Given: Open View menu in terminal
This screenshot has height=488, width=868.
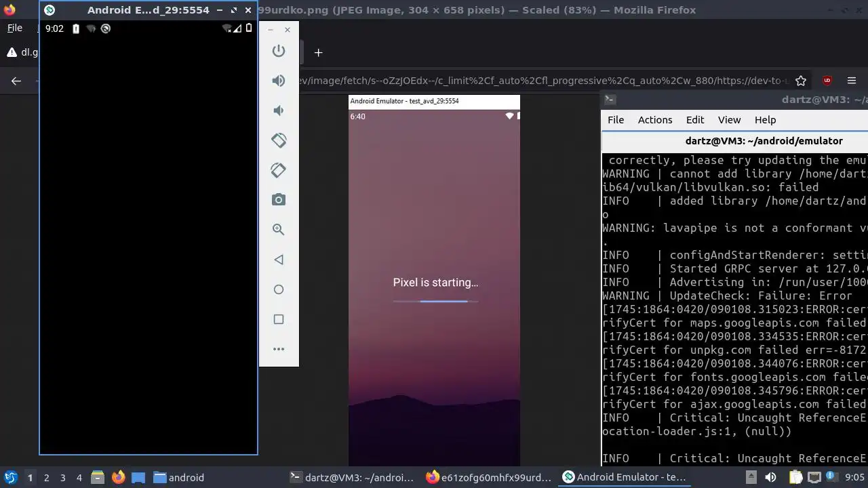Looking at the screenshot, I should tap(729, 120).
